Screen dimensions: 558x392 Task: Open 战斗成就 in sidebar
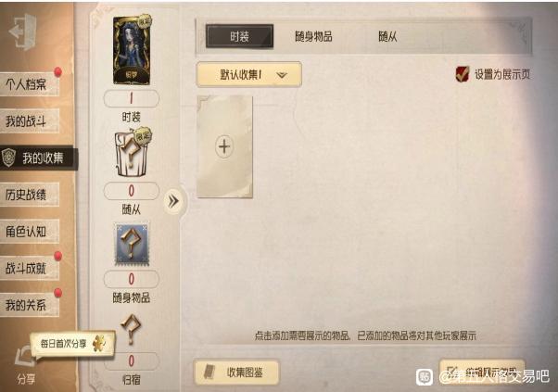pos(29,268)
